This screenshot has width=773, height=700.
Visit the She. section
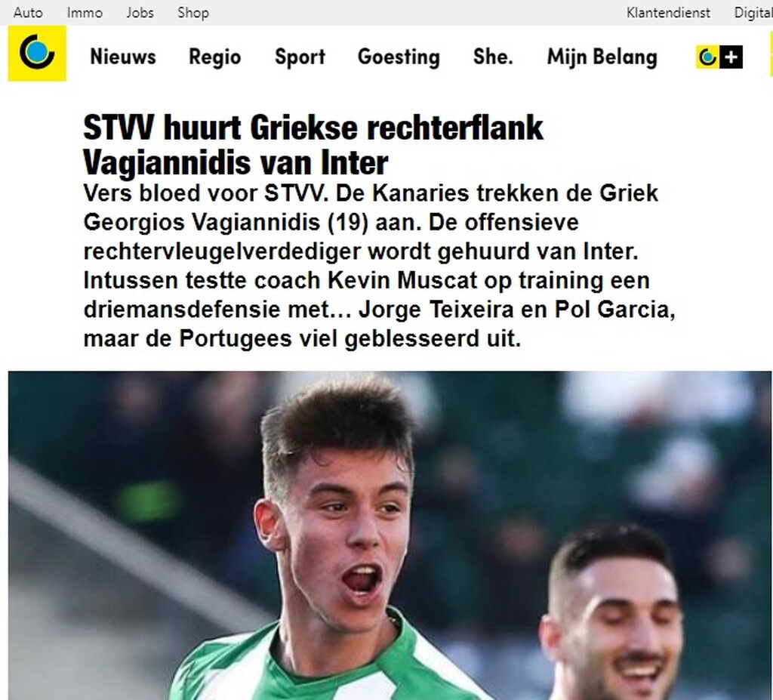click(493, 57)
